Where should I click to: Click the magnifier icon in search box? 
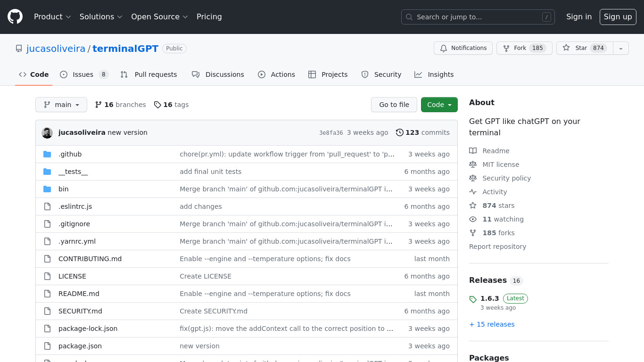pos(409,17)
